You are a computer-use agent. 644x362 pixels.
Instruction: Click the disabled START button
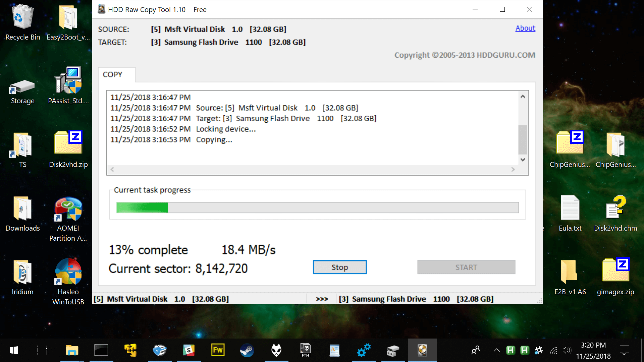(466, 267)
